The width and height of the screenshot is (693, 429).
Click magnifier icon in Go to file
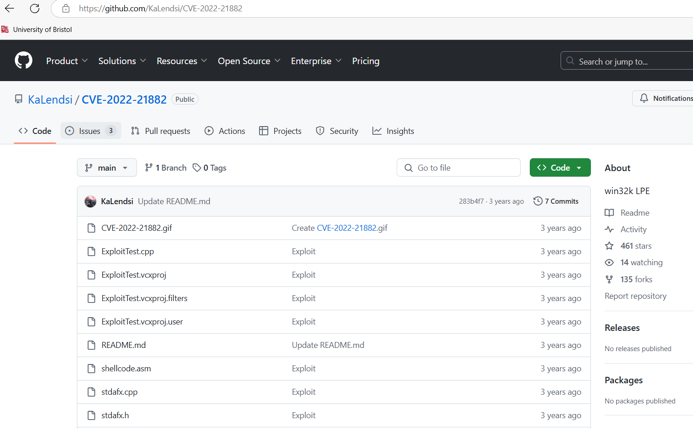click(x=409, y=168)
